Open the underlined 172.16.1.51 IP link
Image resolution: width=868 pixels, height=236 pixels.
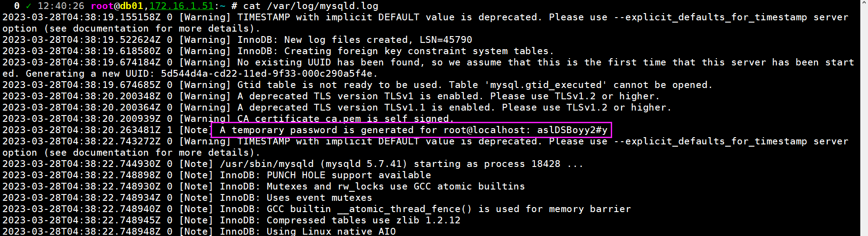(181, 6)
